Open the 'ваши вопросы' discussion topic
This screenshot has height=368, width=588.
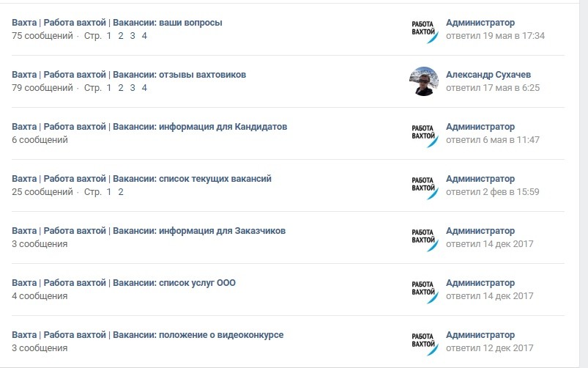click(x=117, y=23)
